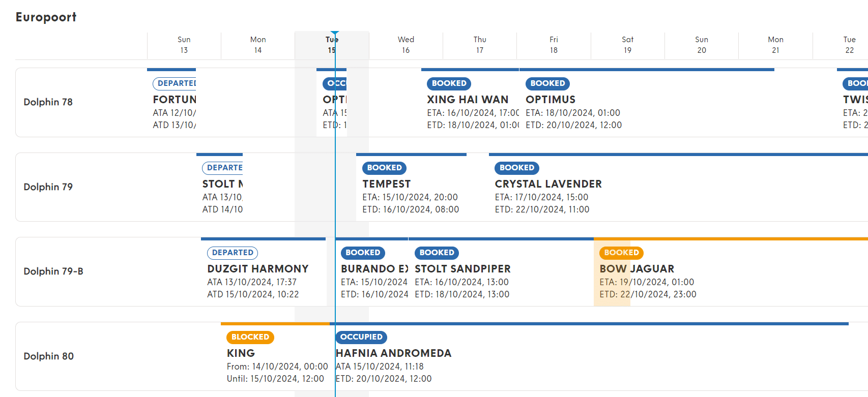This screenshot has width=868, height=397.
Task: Click the BOOKED badge for CRYSTAL LAVENDER
Action: [516, 168]
